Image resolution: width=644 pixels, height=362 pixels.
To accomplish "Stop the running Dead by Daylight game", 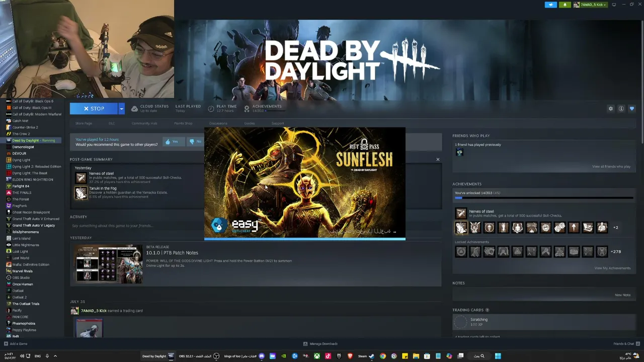I will (x=94, y=109).
